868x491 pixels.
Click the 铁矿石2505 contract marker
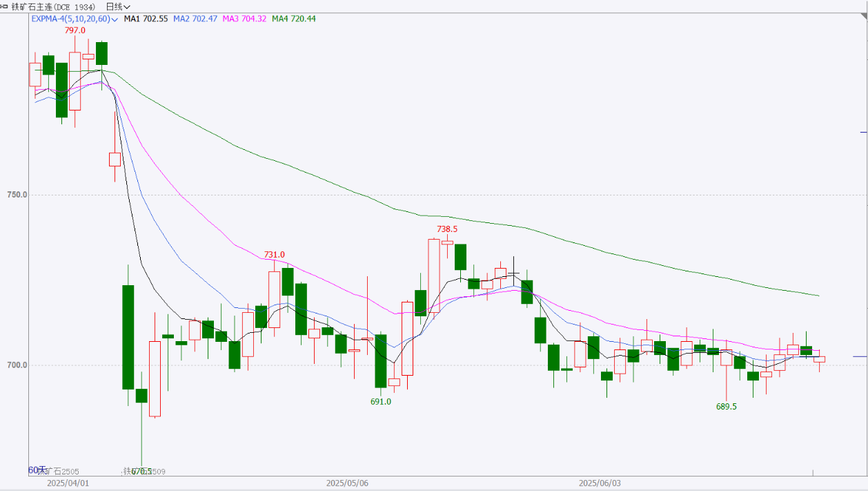[59, 472]
